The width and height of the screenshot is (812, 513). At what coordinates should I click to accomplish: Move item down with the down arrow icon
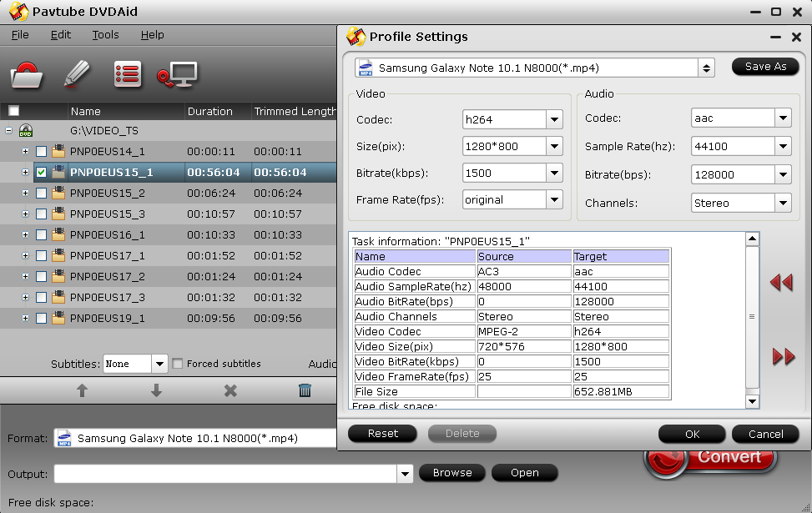(156, 390)
